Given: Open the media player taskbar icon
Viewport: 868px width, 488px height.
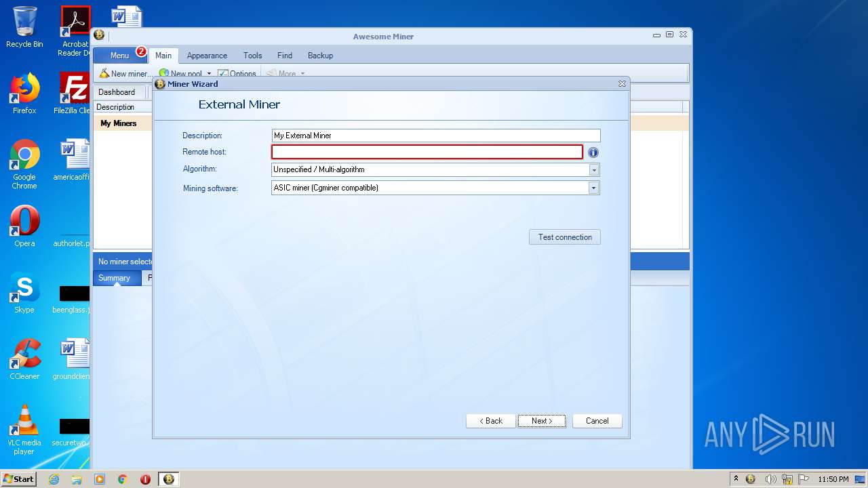Looking at the screenshot, I should [x=100, y=479].
